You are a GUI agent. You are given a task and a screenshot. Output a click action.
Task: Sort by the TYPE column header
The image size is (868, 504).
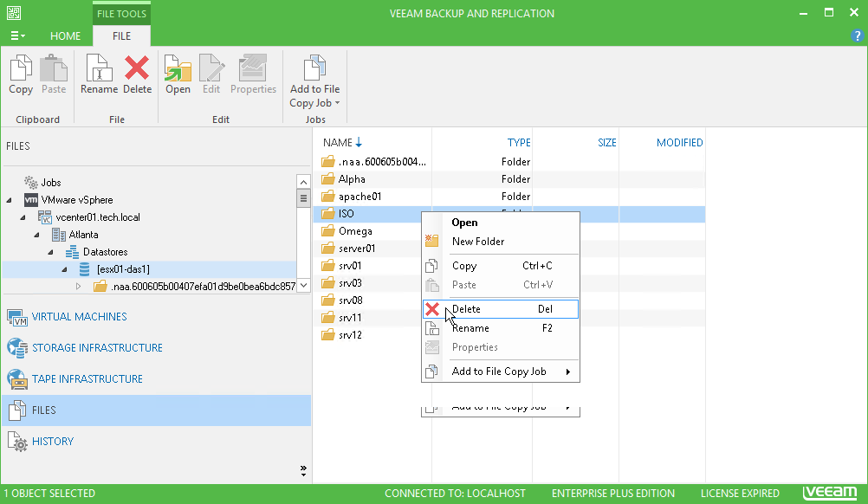(x=519, y=143)
